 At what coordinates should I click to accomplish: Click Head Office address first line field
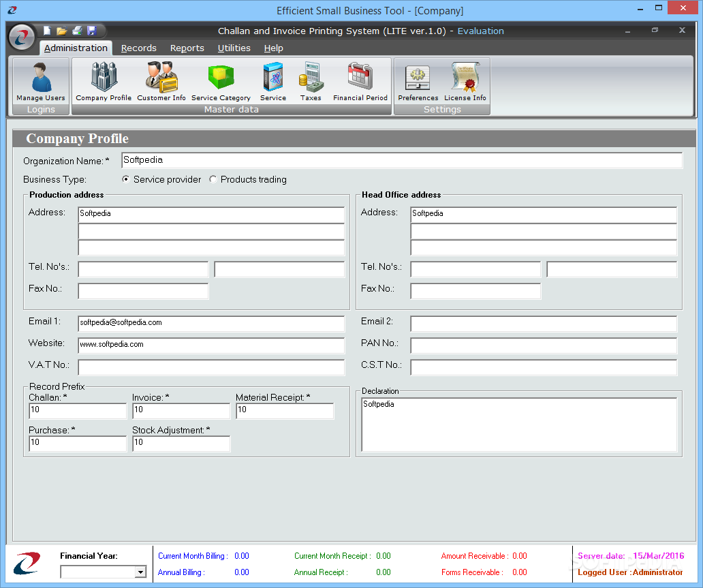click(544, 215)
